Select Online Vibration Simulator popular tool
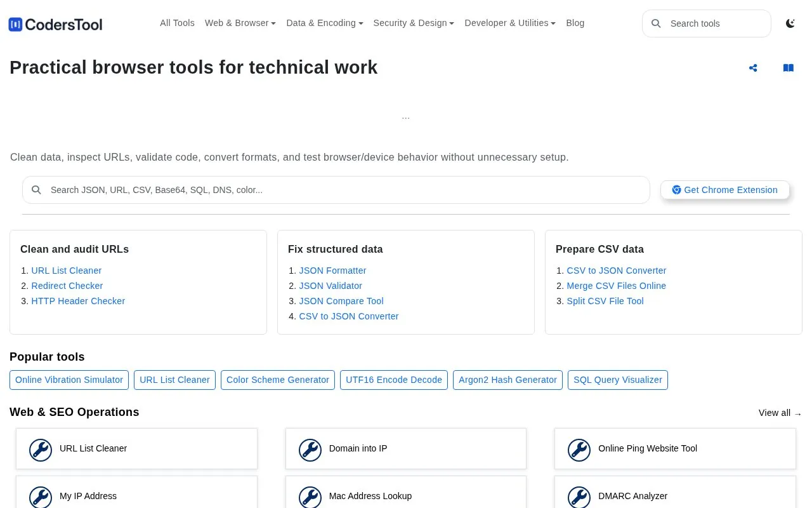This screenshot has height=508, width=812. tap(69, 380)
